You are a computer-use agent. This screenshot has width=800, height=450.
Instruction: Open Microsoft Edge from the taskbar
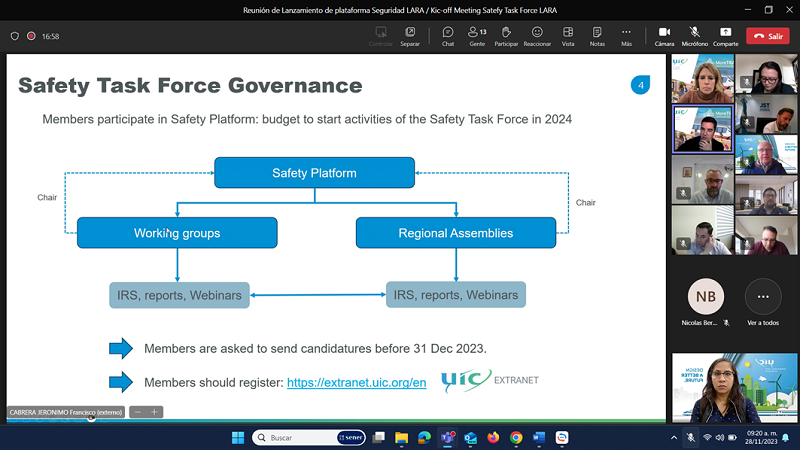(x=424, y=438)
